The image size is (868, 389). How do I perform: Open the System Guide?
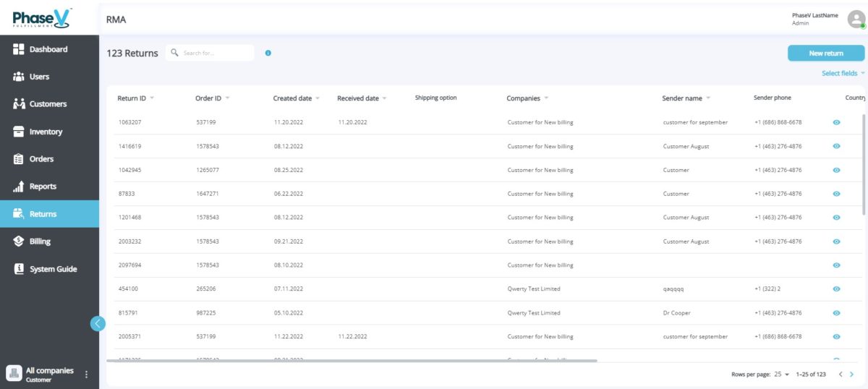click(49, 269)
